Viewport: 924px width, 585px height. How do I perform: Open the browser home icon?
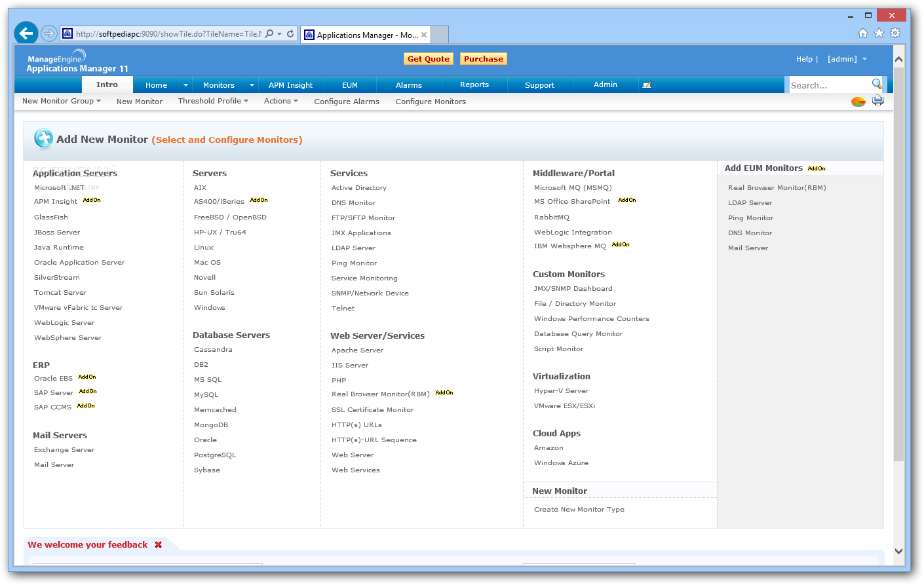tap(862, 33)
